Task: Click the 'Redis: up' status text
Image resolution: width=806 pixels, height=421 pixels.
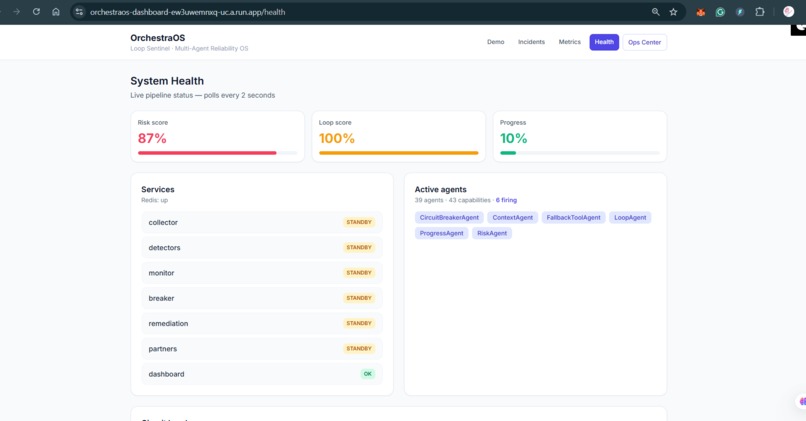Action: point(155,200)
